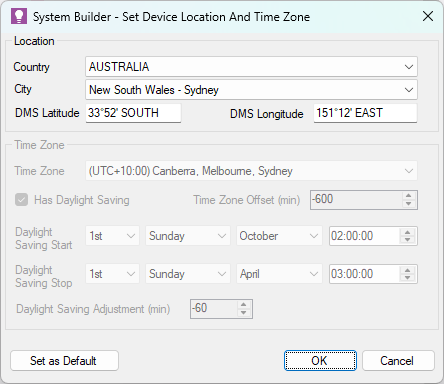Image resolution: width=444 pixels, height=384 pixels.
Task: Decrease Daylight Saving Adjustment with down arrow
Action: click(x=244, y=313)
